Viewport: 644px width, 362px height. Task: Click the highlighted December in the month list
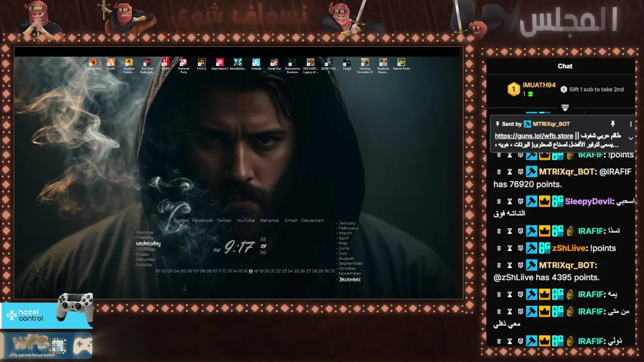click(x=350, y=279)
